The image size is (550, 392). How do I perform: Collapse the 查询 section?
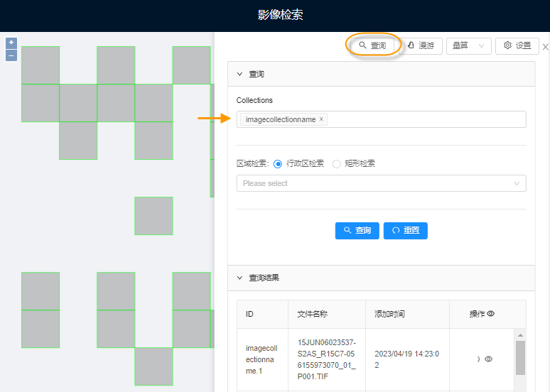click(x=239, y=74)
